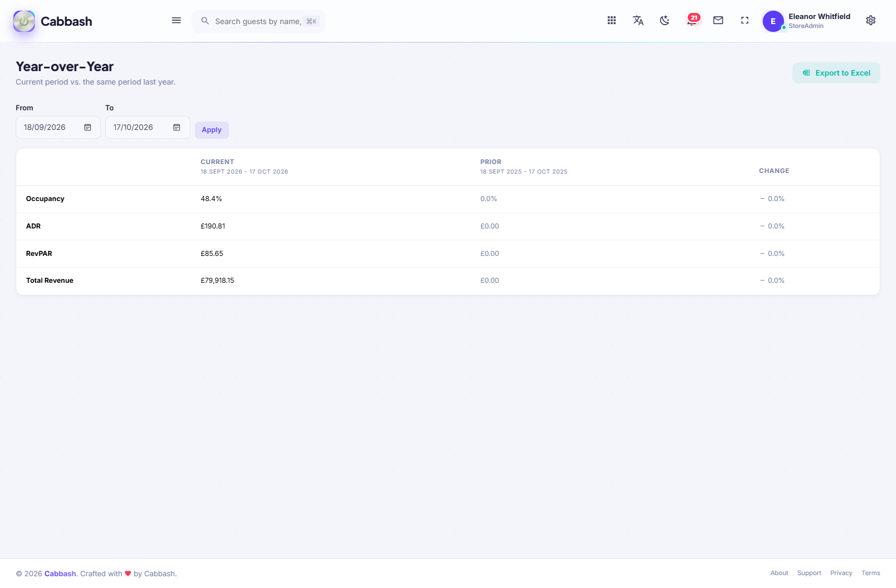Open the mail inbox icon
Image resolution: width=896 pixels, height=588 pixels.
[718, 21]
